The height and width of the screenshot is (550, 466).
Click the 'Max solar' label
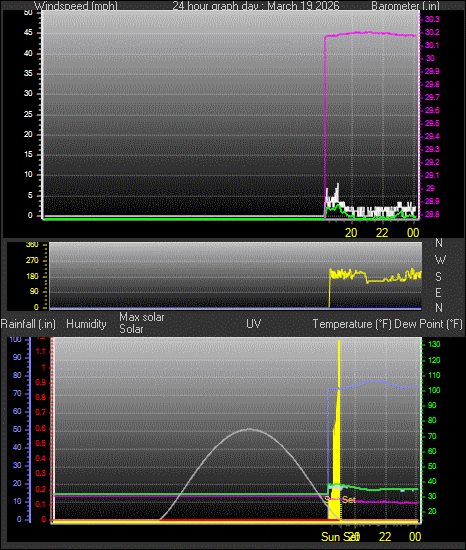142,317
